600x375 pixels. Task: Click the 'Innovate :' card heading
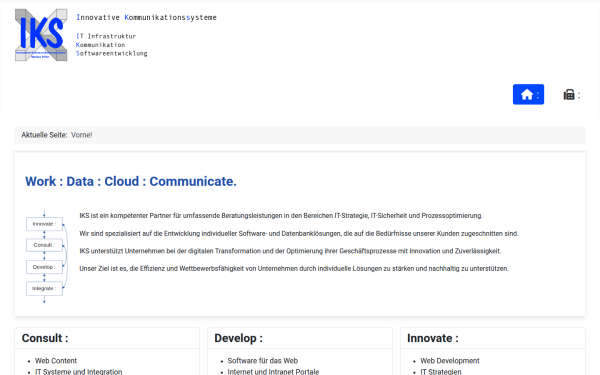[x=432, y=338]
